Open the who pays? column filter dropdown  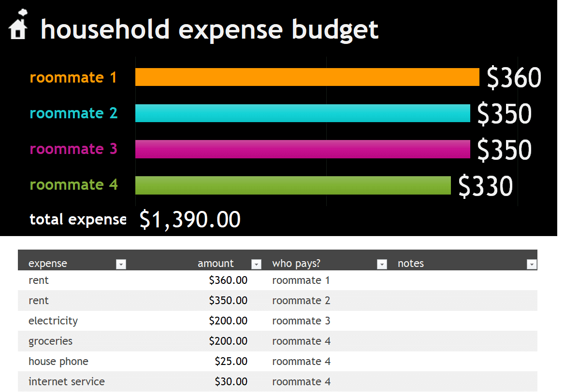click(x=382, y=265)
